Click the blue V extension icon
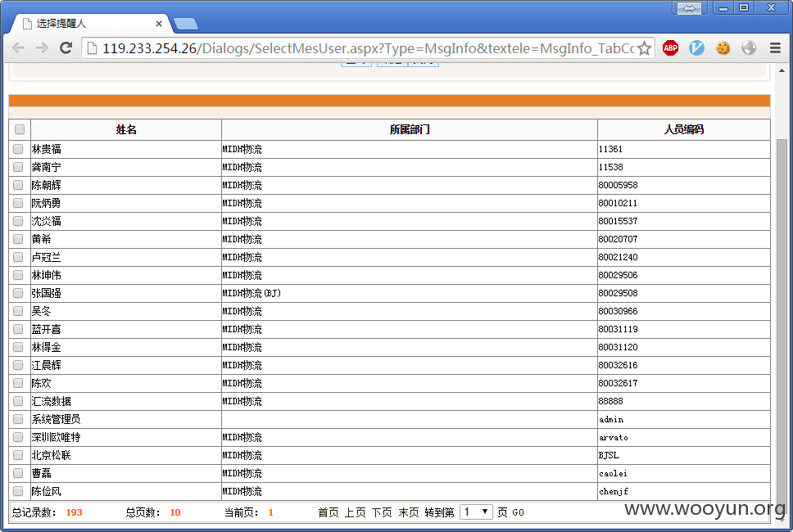This screenshot has width=793, height=532. (x=696, y=48)
